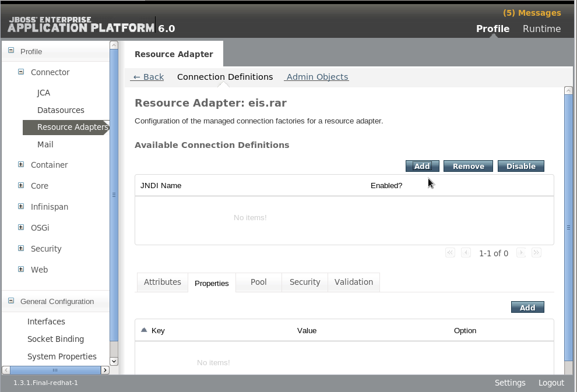Collapse the General Configuration section

click(x=9, y=301)
